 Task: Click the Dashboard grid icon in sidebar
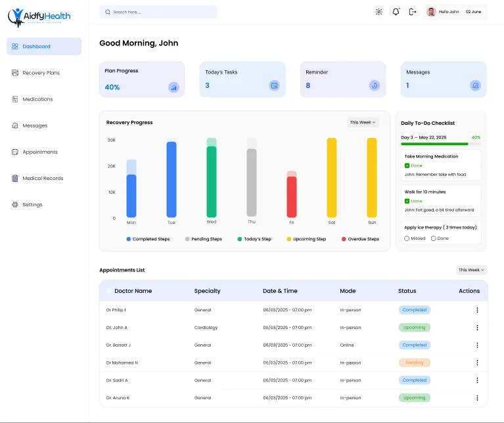[15, 47]
